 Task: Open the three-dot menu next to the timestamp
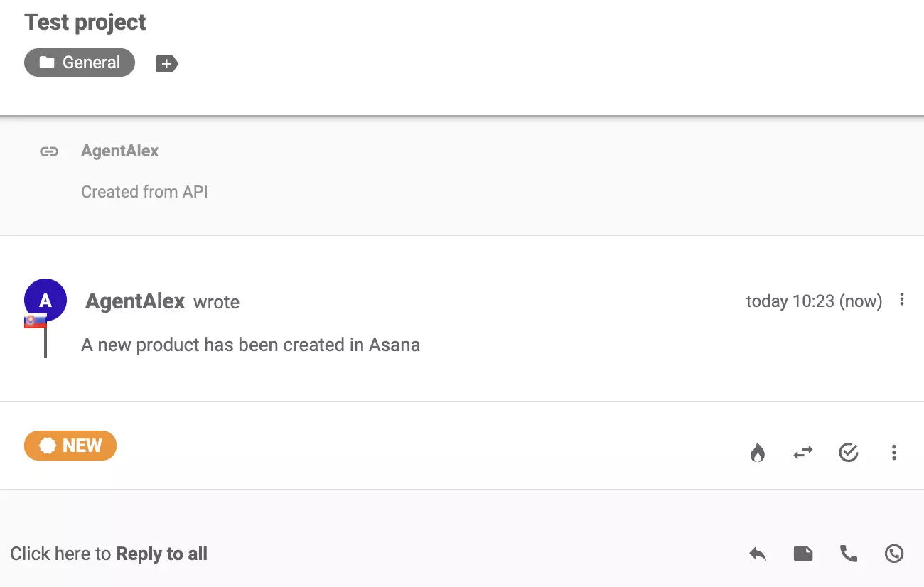pyautogui.click(x=901, y=301)
